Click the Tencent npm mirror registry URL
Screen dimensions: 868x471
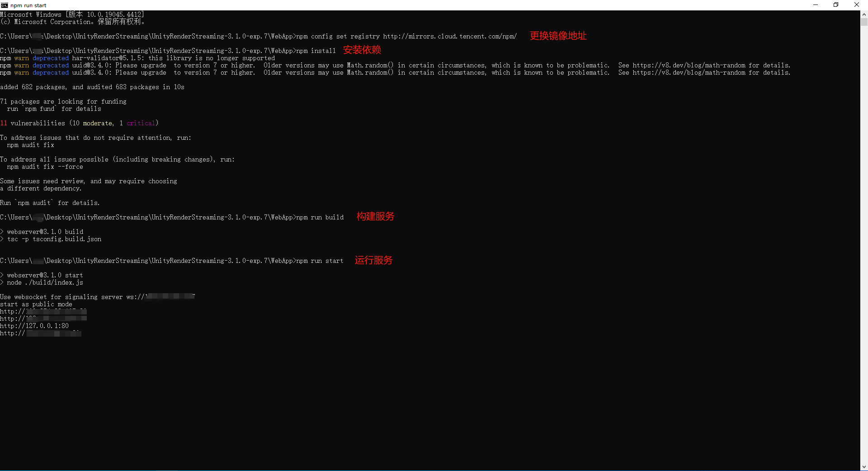pyautogui.click(x=449, y=36)
